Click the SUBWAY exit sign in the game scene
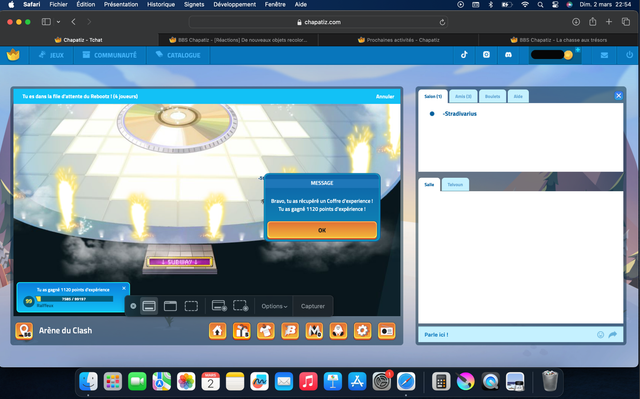 coord(180,262)
